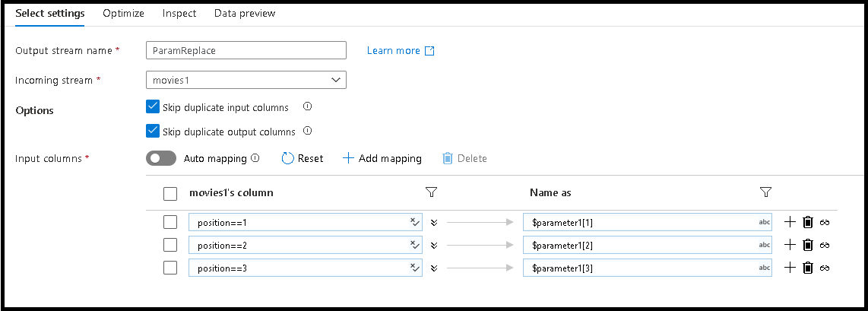Screen dimensions: 868x311
Task: Expand the position==3 row chevron
Action: pyautogui.click(x=433, y=268)
